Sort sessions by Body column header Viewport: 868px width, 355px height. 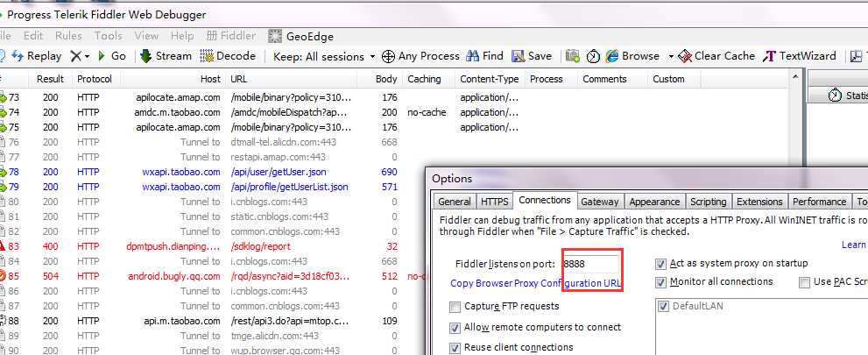point(380,79)
